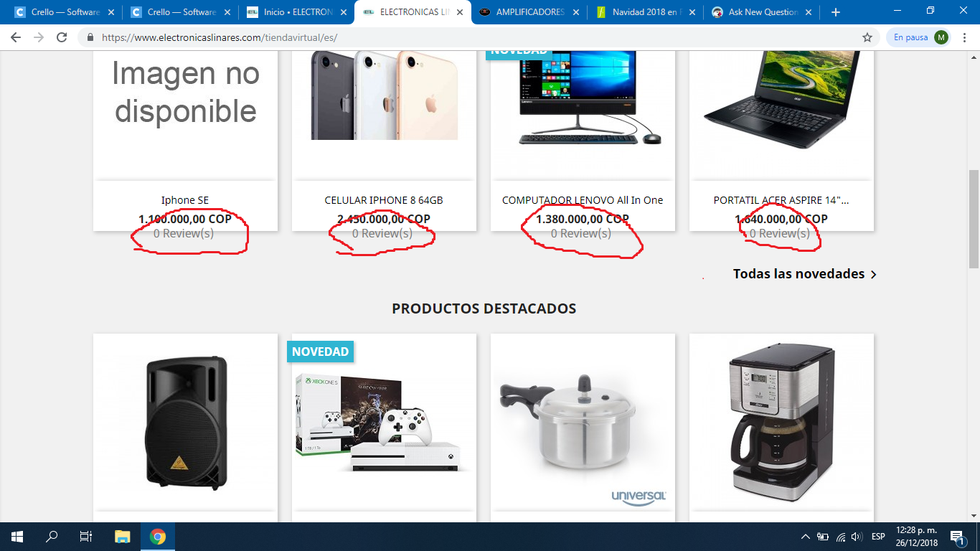Image resolution: width=980 pixels, height=551 pixels.
Task: Open the taskbar search magnifier
Action: 52,537
